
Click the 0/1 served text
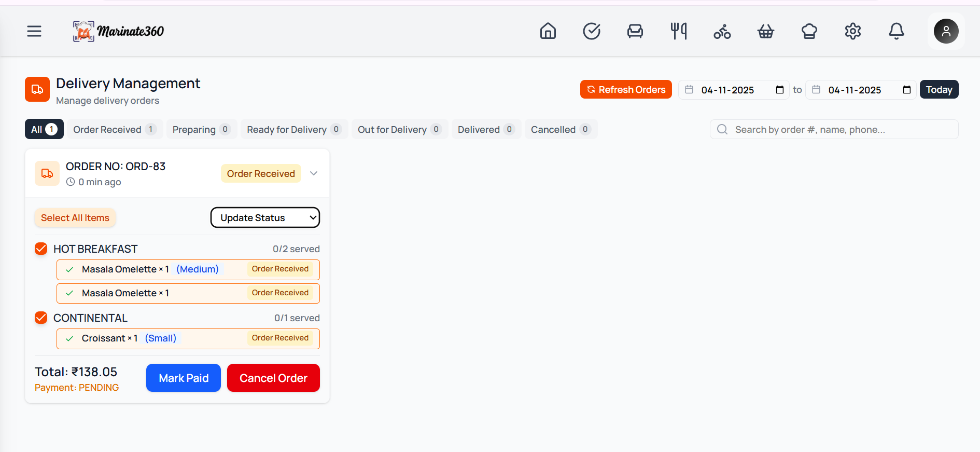[297, 318]
